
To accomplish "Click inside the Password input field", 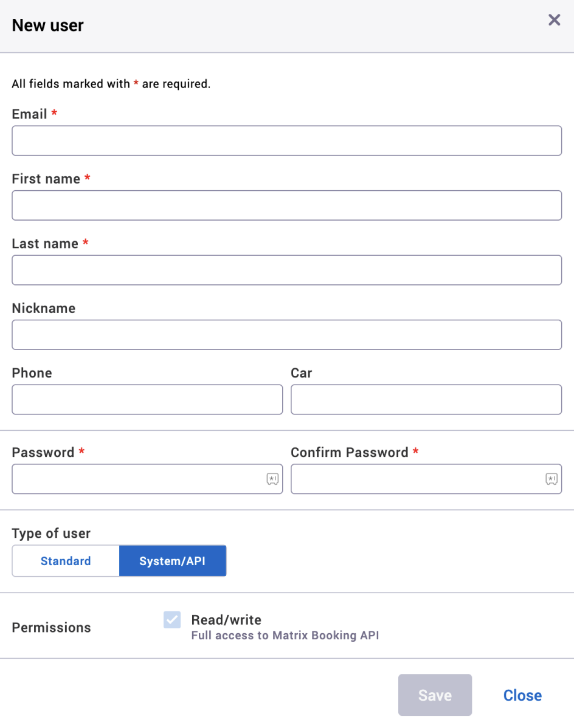I will [x=140, y=479].
